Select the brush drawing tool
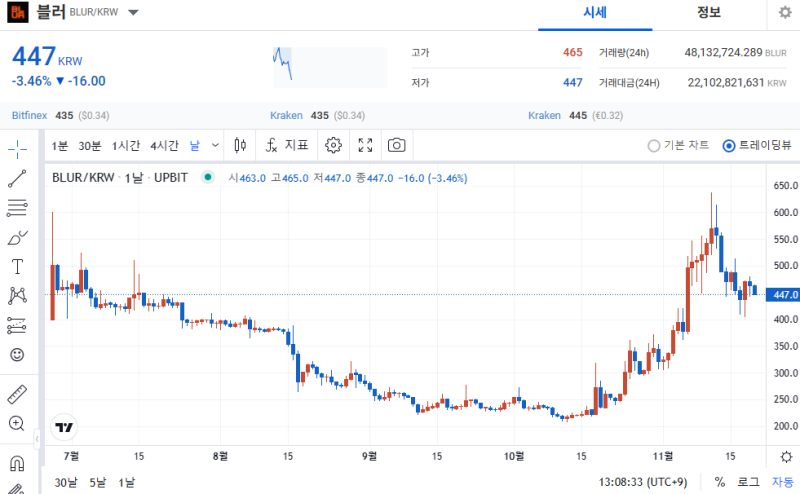This screenshot has width=800, height=494. tap(17, 237)
